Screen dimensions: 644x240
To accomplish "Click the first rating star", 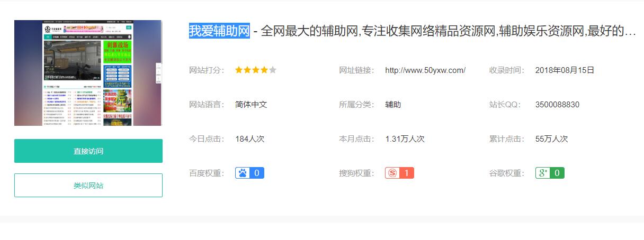I will pos(239,70).
